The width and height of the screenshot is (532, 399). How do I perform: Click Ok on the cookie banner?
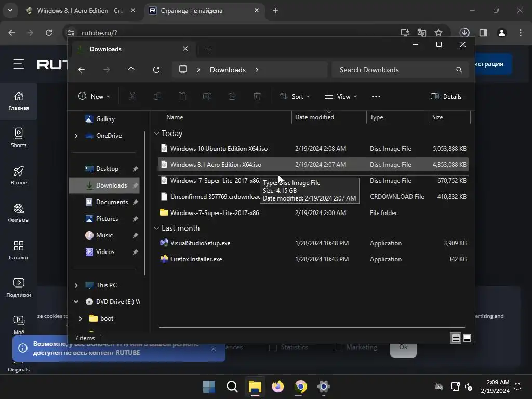pyautogui.click(x=403, y=348)
